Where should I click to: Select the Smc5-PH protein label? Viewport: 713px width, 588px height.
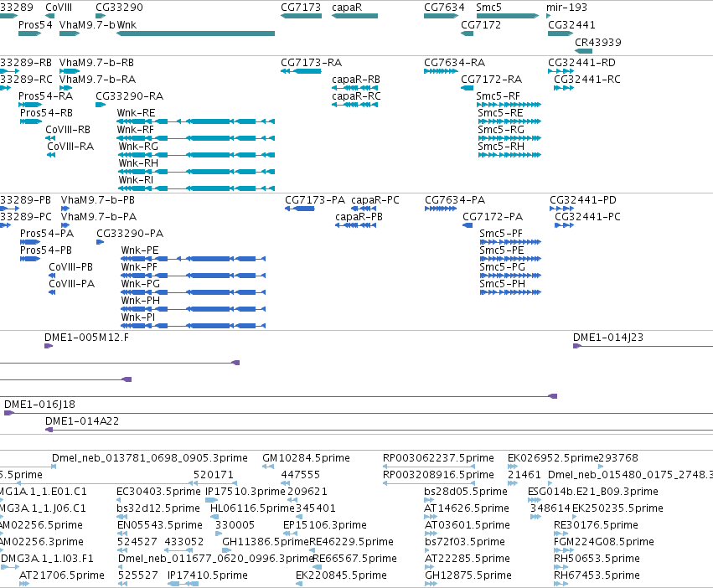click(502, 284)
